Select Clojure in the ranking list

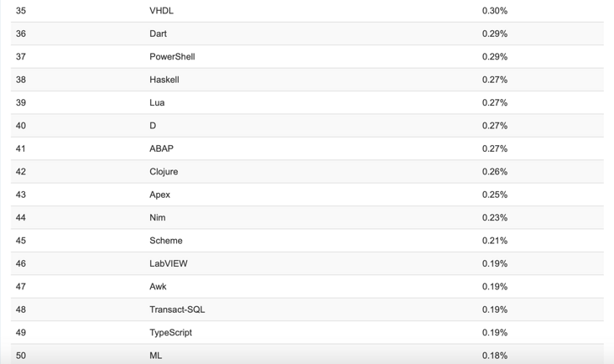[164, 172]
